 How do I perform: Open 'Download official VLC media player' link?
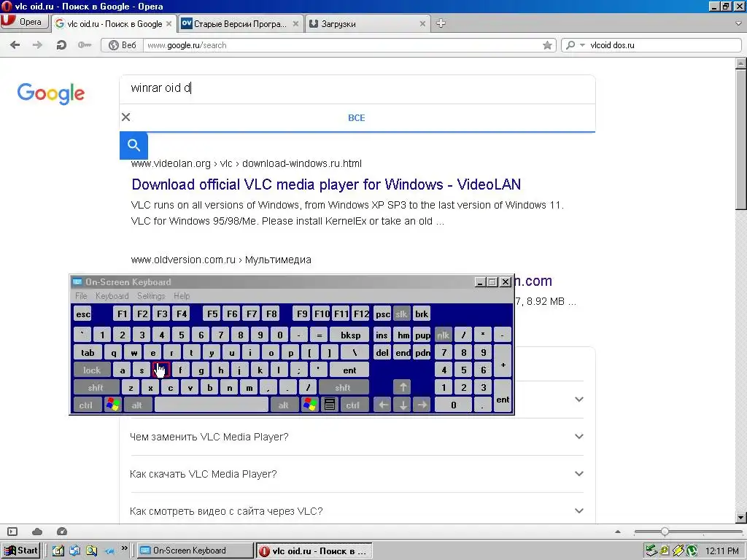326,184
